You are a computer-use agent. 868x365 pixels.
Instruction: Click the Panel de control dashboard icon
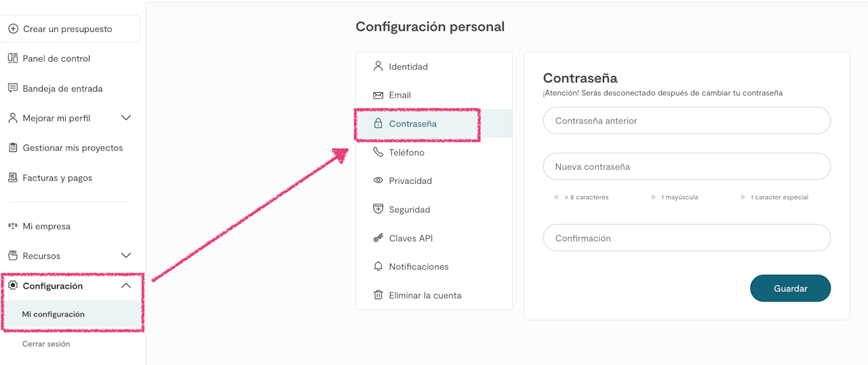click(13, 58)
